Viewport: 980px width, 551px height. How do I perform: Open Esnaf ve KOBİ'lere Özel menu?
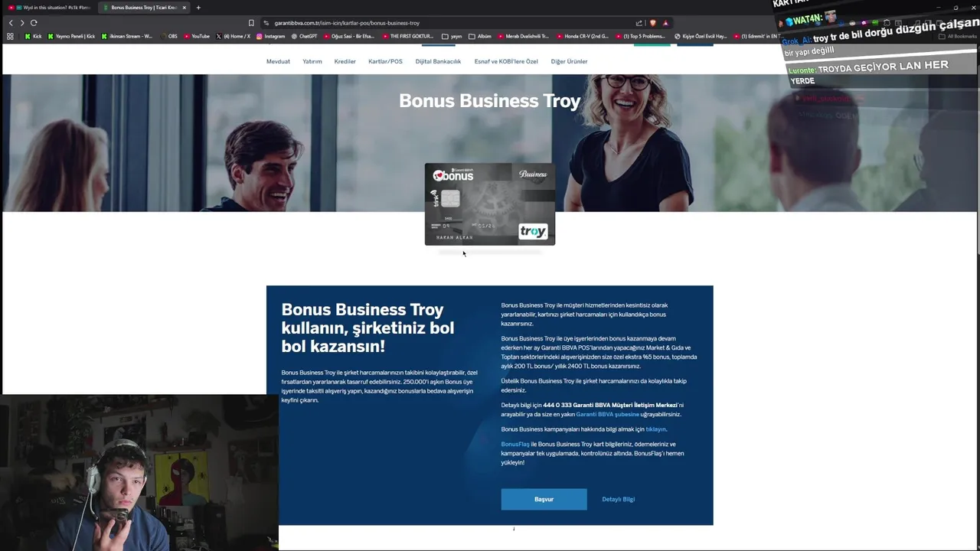coord(506,61)
